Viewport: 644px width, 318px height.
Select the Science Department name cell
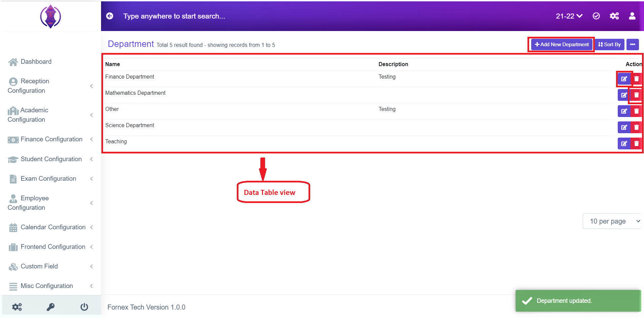click(130, 125)
